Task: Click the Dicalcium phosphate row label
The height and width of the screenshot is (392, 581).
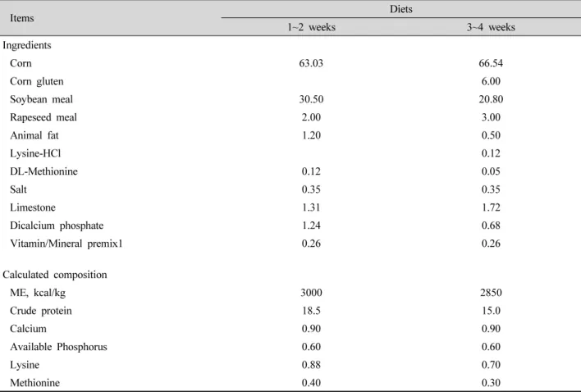Action: point(57,226)
